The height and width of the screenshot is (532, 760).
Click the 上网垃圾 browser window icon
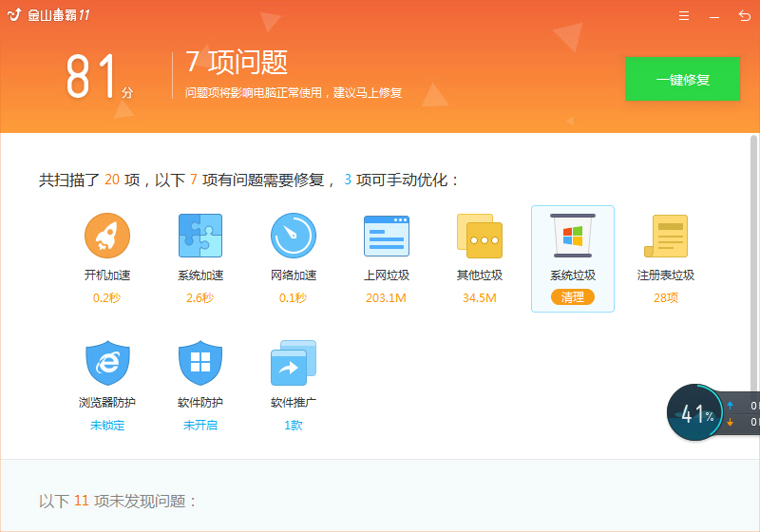coord(387,236)
